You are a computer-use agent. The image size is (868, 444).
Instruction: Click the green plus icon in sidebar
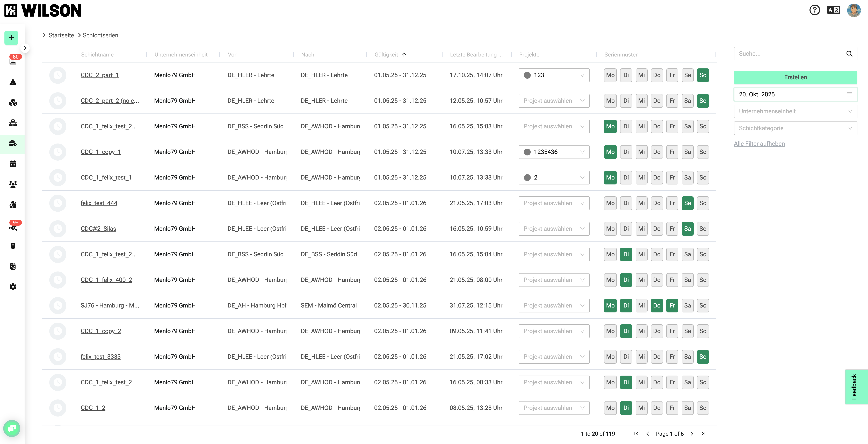[x=11, y=38]
